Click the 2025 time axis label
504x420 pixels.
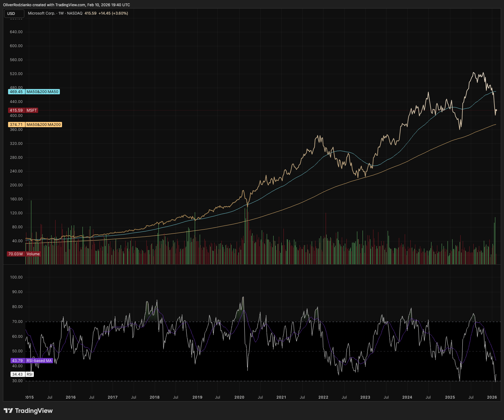point(450,397)
